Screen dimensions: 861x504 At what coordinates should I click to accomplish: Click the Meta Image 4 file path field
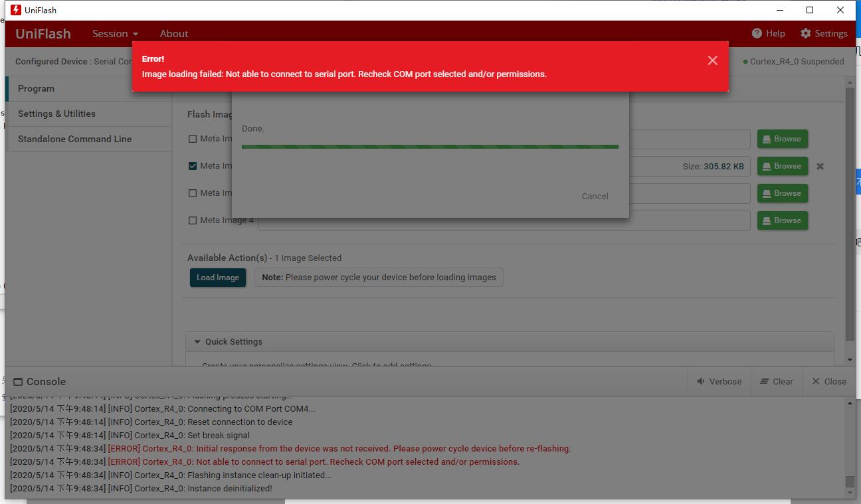504,220
